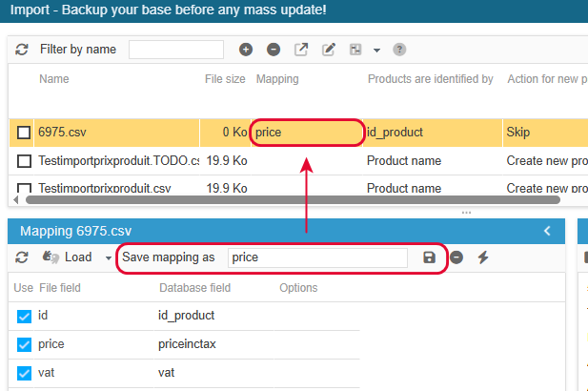Click the Filter by name input field
Image resolution: width=588 pixels, height=391 pixels.
click(176, 50)
